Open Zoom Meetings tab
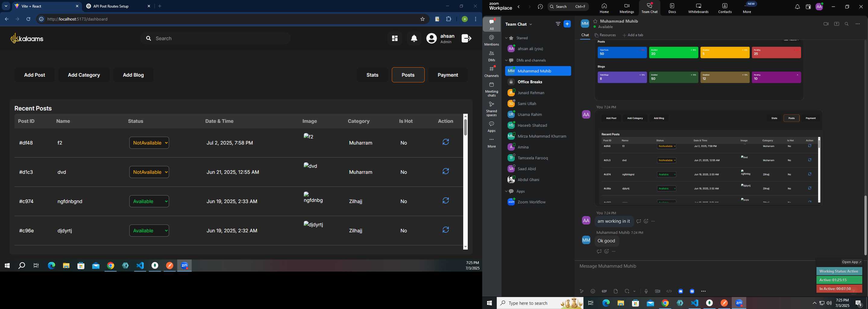This screenshot has height=309, width=868. click(x=627, y=8)
